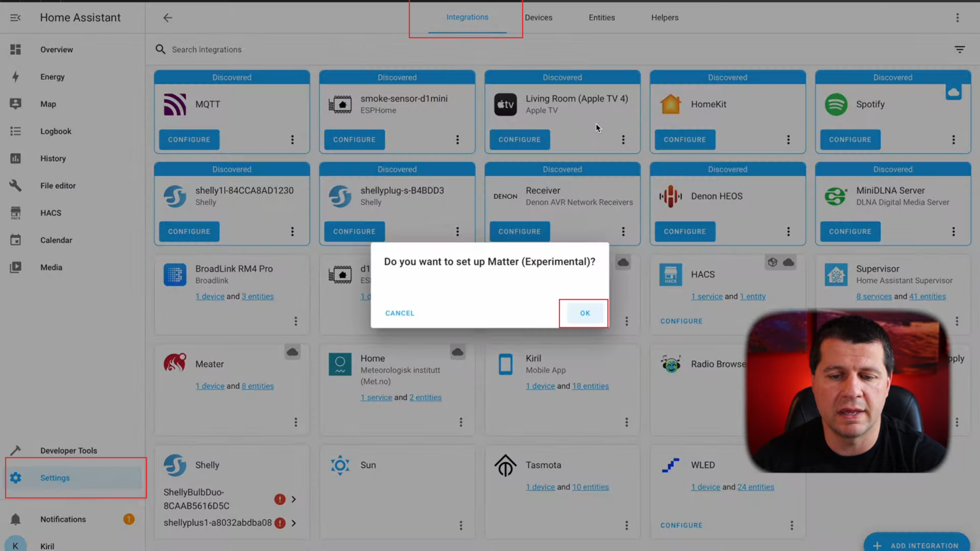Click the back arrow icon
The height and width of the screenshot is (551, 980).
(x=168, y=18)
